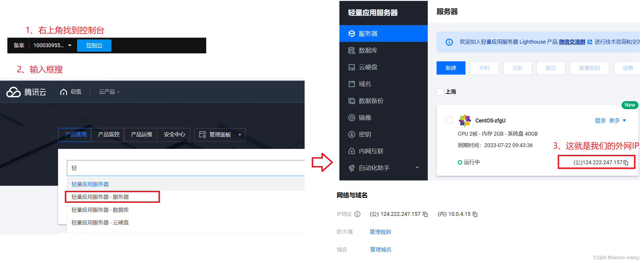The image size is (644, 263).
Task: Click the 续费 button
Action: click(627, 68)
